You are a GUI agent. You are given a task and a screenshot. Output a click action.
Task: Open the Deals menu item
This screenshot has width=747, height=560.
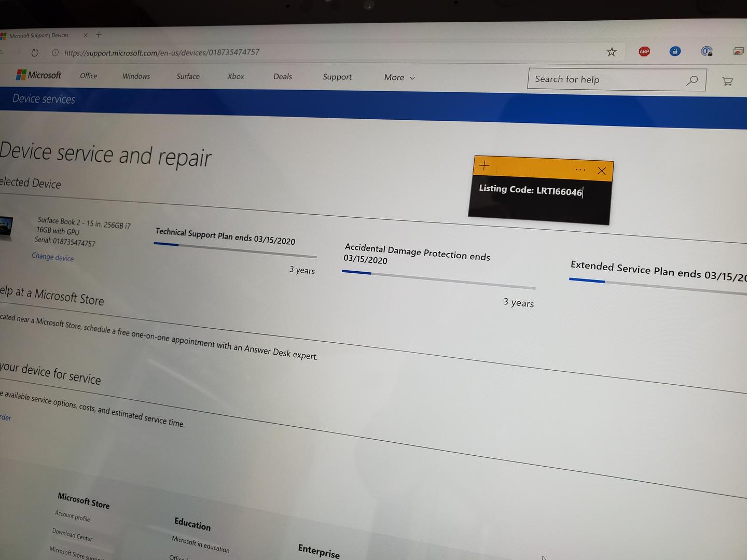(x=283, y=77)
